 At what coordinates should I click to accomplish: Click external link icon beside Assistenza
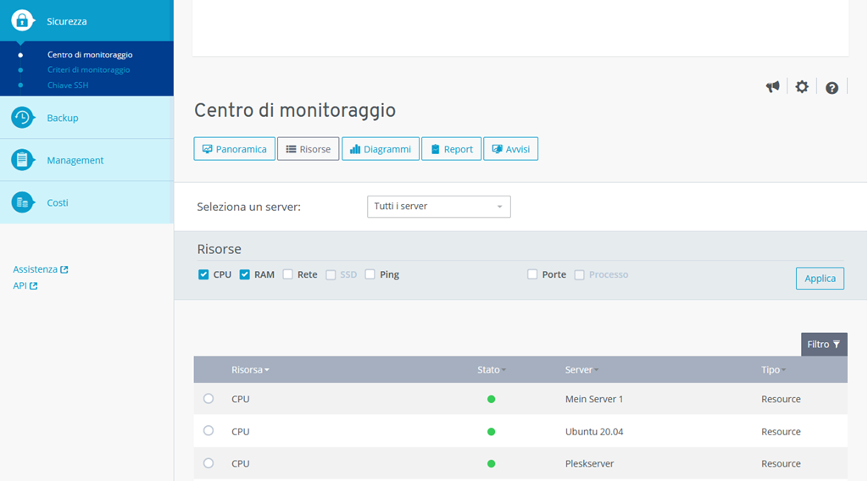tap(64, 269)
